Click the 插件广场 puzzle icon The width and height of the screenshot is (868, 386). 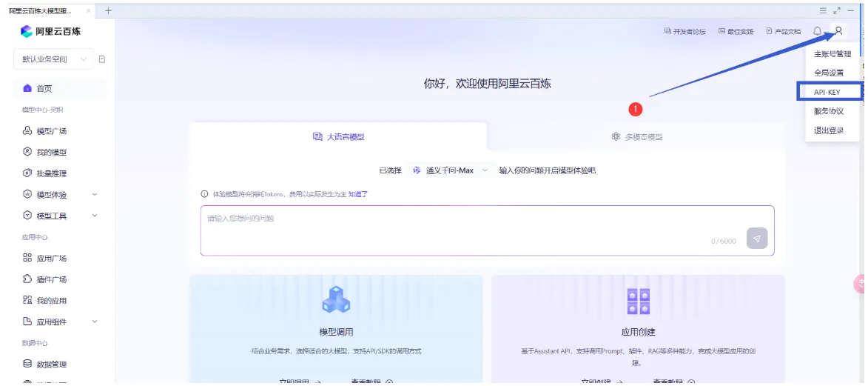tap(27, 279)
